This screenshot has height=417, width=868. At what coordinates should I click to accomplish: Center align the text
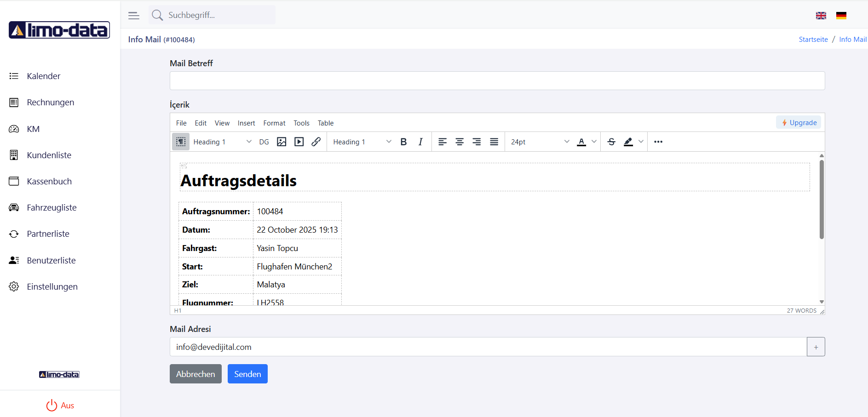[460, 142]
